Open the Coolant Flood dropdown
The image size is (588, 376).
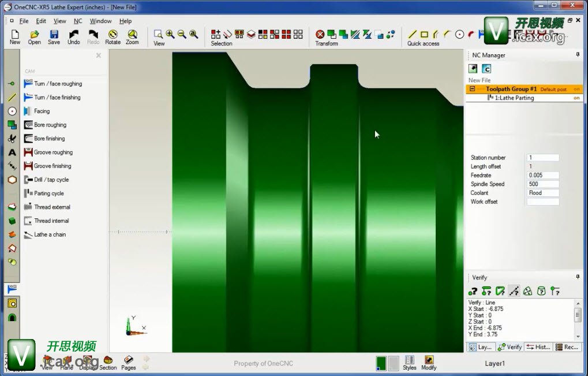[542, 193]
